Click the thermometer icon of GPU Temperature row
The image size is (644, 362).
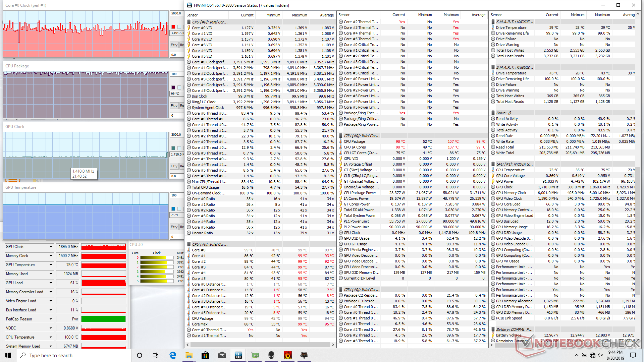493,170
